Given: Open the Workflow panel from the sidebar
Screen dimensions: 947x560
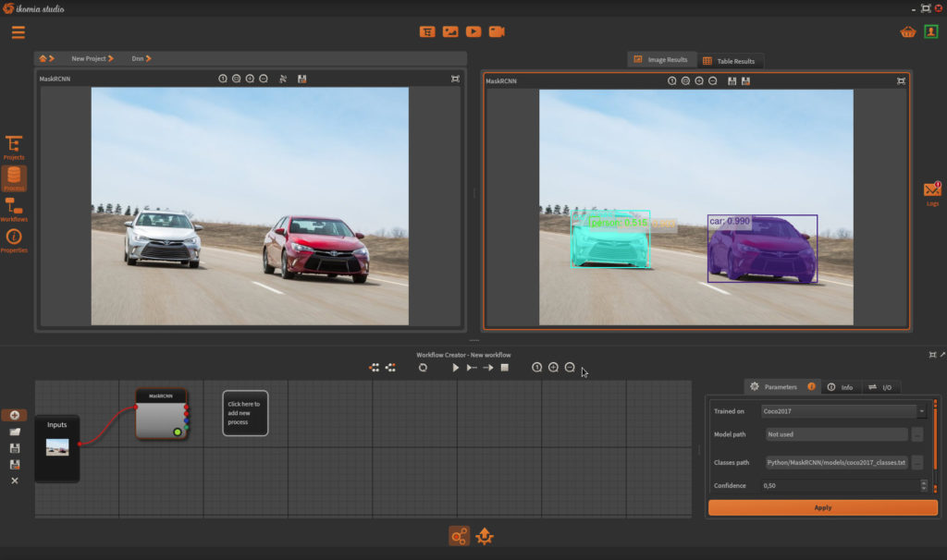Looking at the screenshot, I should pos(15,211).
